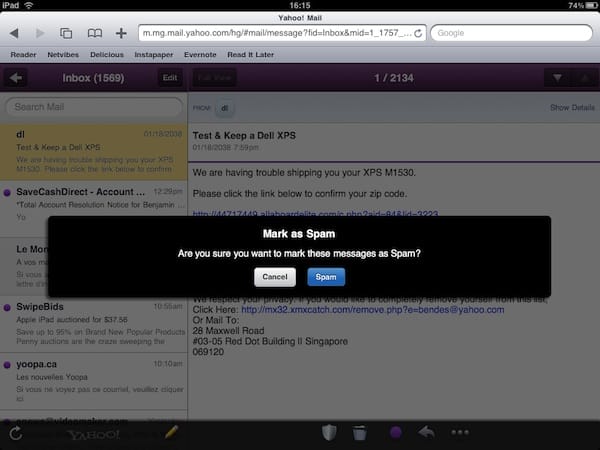Tap the trash delete icon

click(361, 433)
